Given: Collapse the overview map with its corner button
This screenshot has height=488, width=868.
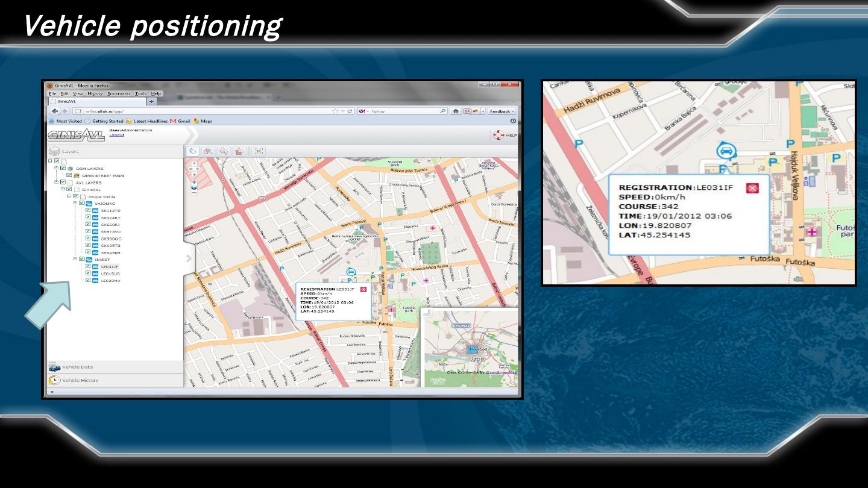Looking at the screenshot, I should 428,313.
